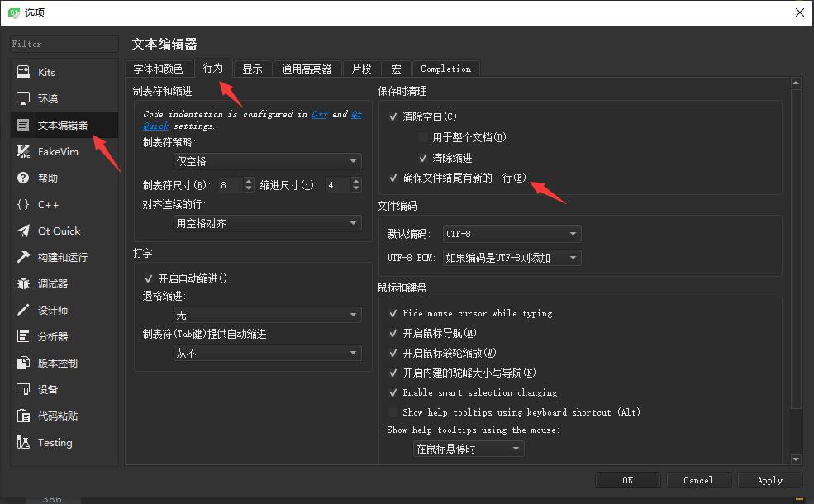Decrease 缩进尺寸 spinner value
This screenshot has height=504, width=814.
355,188
